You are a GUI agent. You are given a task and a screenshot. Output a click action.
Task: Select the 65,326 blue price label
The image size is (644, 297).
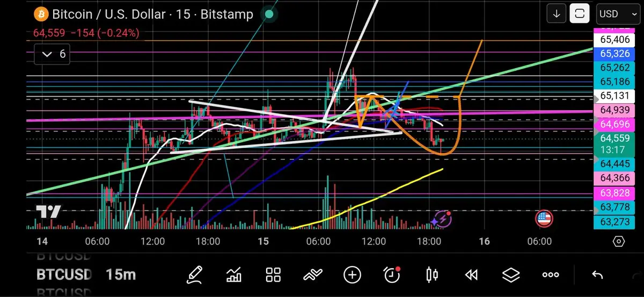(x=614, y=53)
